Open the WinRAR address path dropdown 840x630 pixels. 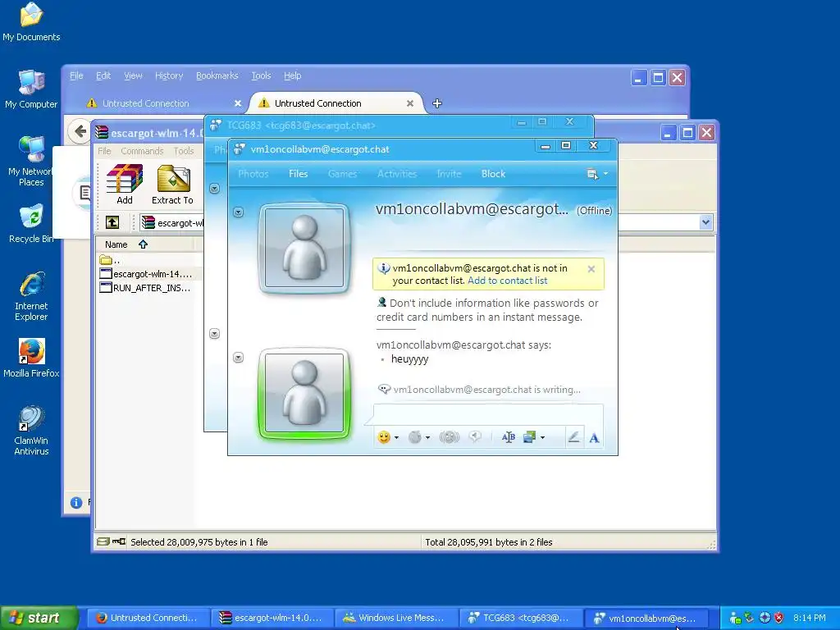click(705, 222)
